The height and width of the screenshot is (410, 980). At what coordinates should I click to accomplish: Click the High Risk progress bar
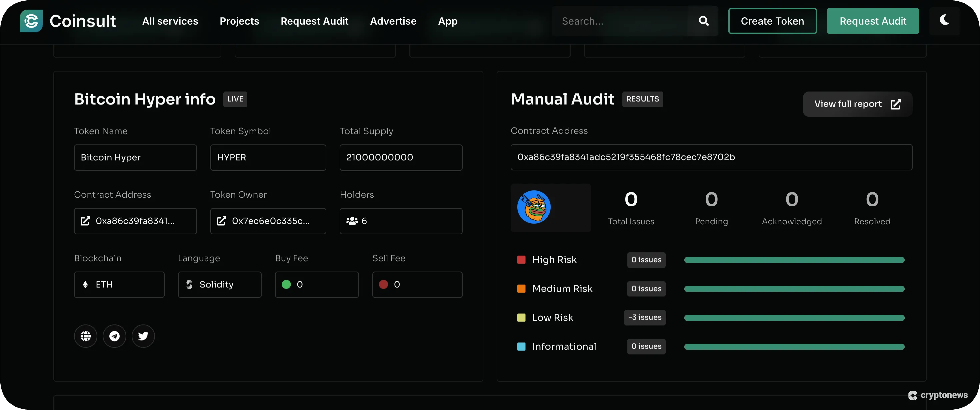[794, 260]
